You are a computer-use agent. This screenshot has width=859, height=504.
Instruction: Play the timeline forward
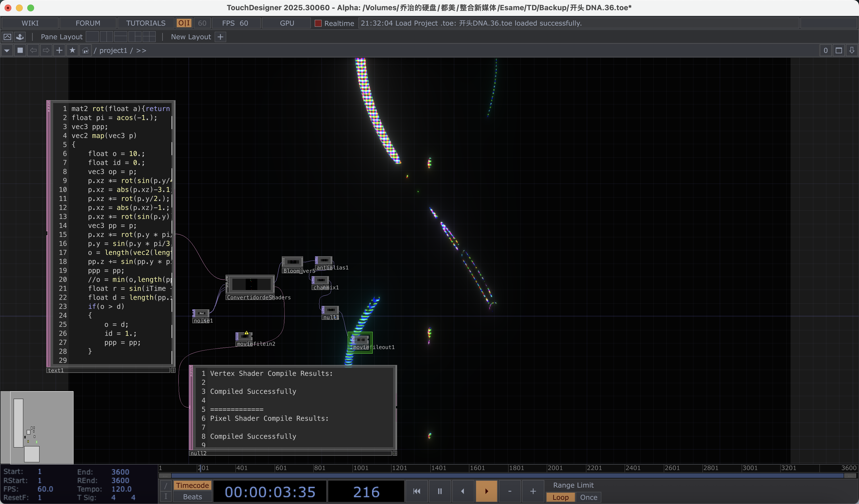[486, 491]
